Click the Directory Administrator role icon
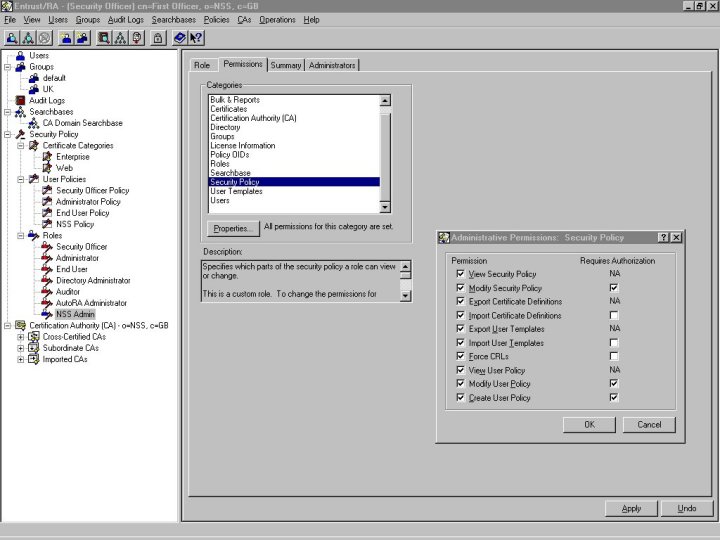 pos(47,280)
